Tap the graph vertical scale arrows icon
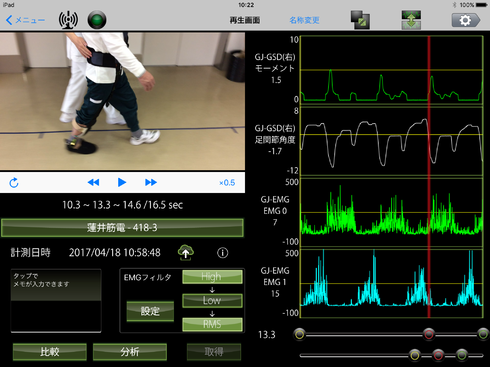 pyautogui.click(x=411, y=20)
